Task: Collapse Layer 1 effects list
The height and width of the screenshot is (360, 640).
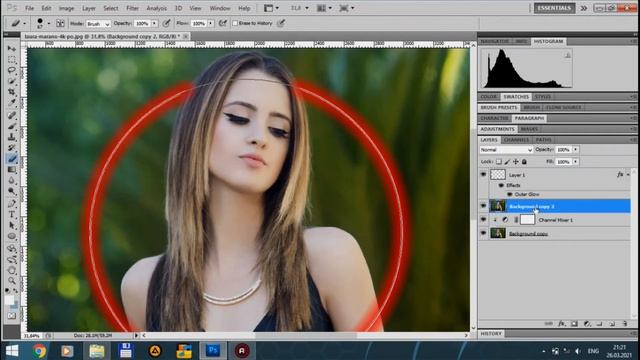Action: click(x=628, y=175)
